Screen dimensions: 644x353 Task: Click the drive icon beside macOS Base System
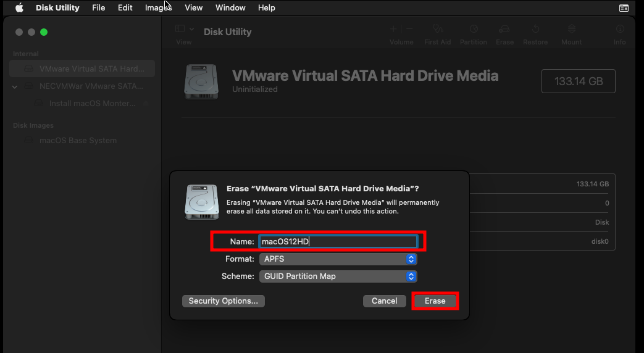click(x=29, y=140)
